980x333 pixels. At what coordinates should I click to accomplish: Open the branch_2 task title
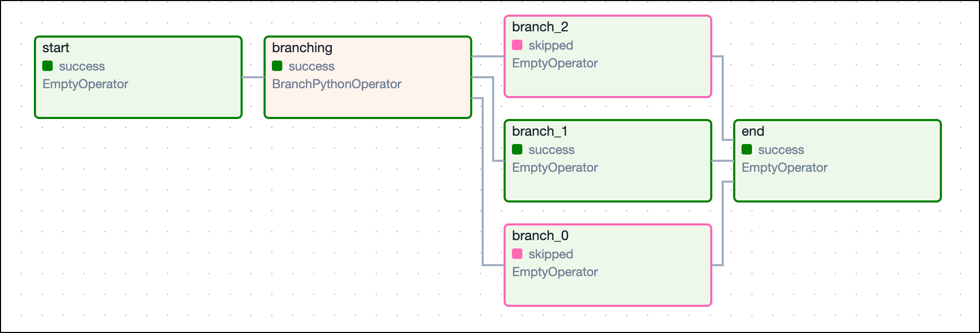(x=540, y=27)
